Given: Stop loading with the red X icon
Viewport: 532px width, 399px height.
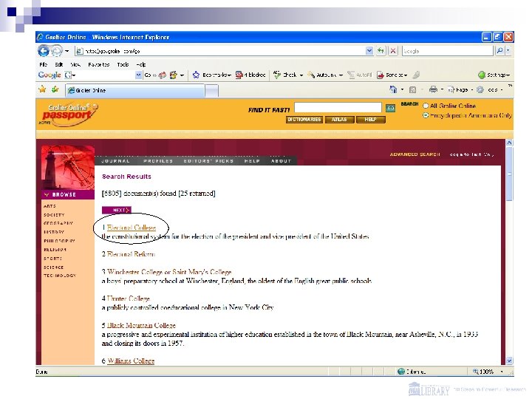Looking at the screenshot, I should coord(393,51).
